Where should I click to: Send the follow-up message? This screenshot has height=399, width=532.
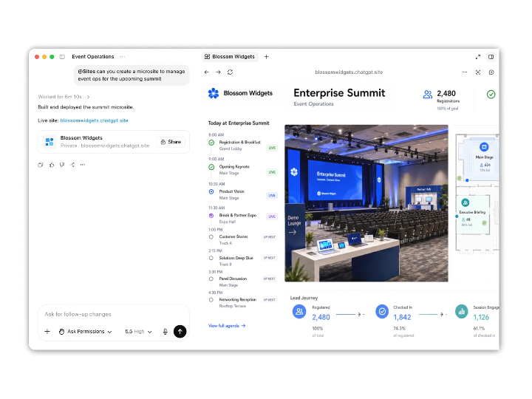click(x=180, y=332)
